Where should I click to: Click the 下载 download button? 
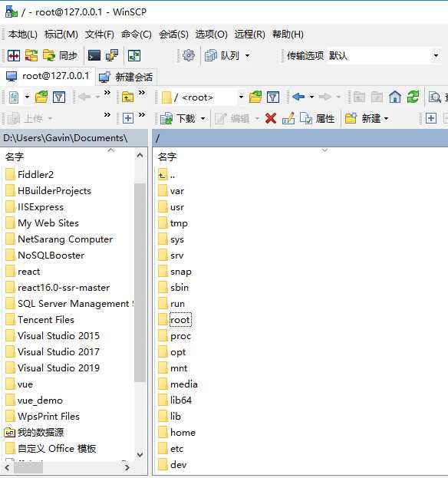click(x=178, y=118)
